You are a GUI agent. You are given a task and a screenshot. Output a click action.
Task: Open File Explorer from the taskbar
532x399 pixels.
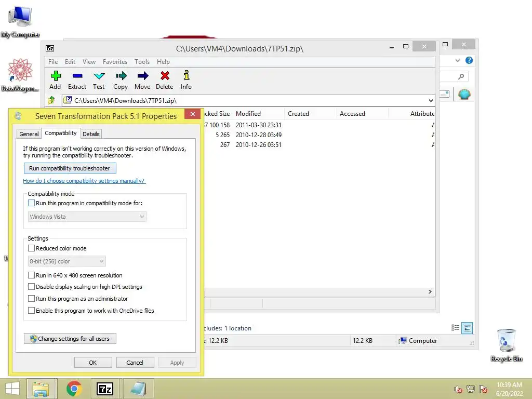(x=41, y=389)
